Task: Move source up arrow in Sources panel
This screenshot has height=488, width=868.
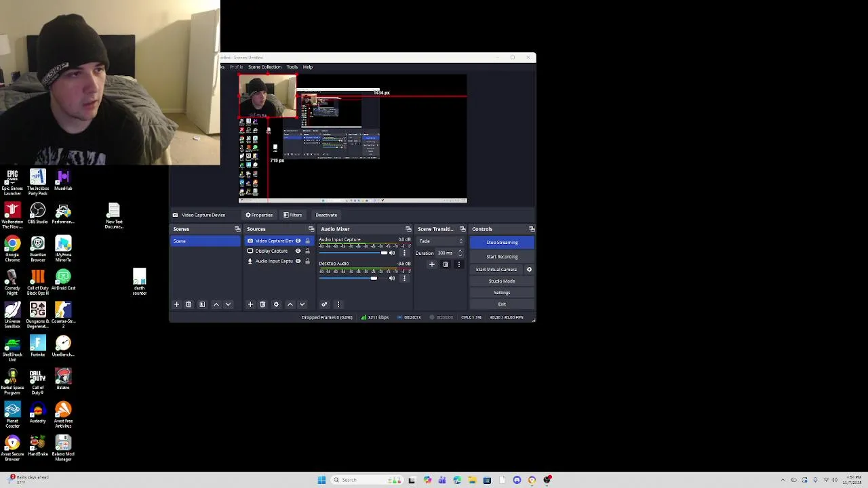Action: pyautogui.click(x=290, y=304)
